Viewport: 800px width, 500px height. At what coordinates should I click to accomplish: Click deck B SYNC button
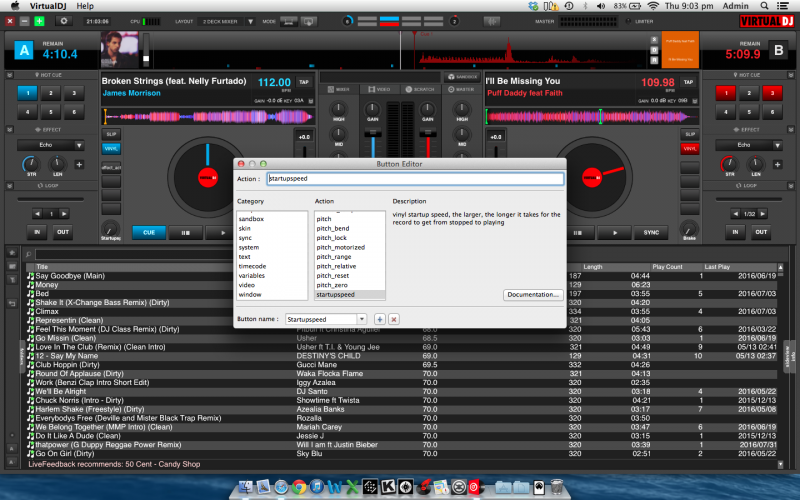point(651,233)
